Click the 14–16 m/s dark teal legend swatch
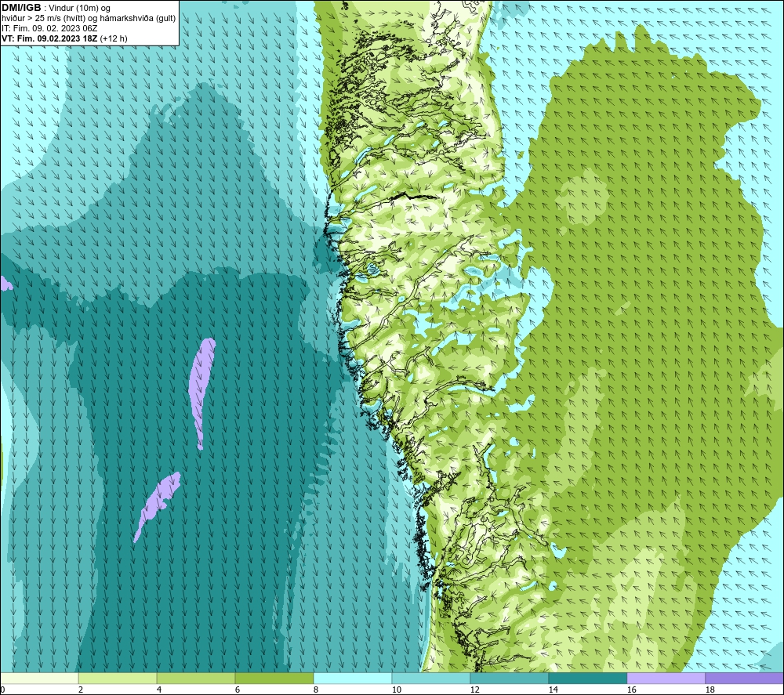Viewport: 784px width, 695px height. point(587,678)
